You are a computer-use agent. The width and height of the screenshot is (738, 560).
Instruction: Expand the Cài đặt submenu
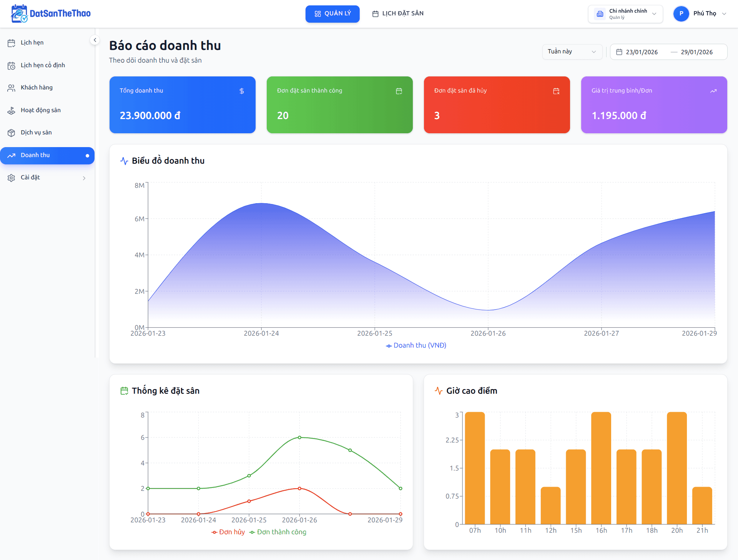click(x=47, y=177)
